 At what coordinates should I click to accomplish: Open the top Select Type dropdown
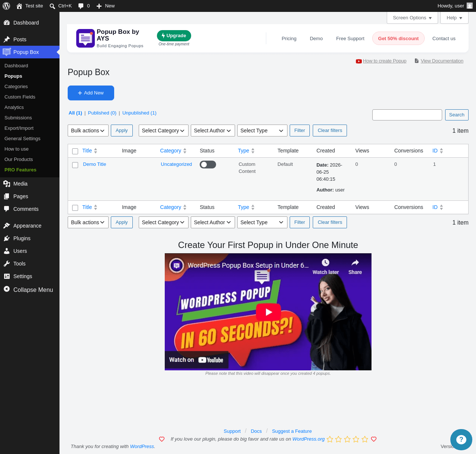tap(262, 131)
